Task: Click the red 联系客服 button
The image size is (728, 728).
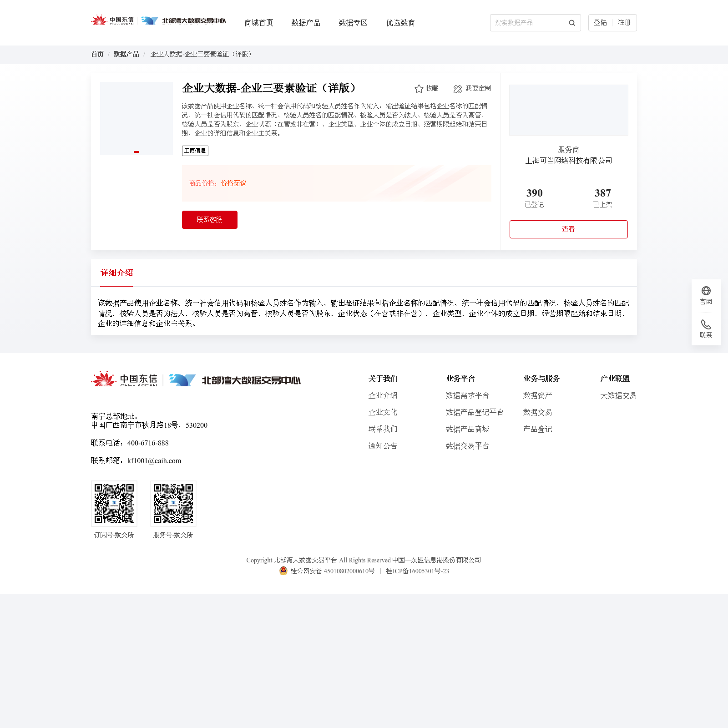Action: point(210,220)
